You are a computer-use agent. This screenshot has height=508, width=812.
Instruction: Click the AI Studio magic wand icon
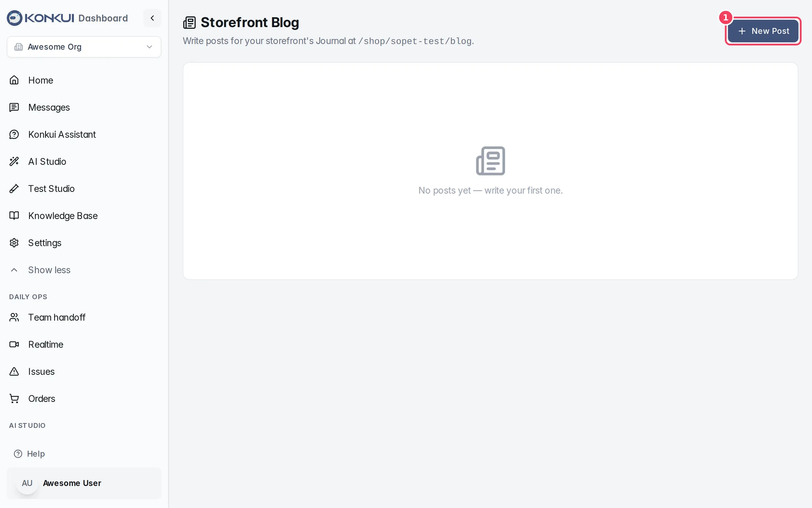click(14, 162)
